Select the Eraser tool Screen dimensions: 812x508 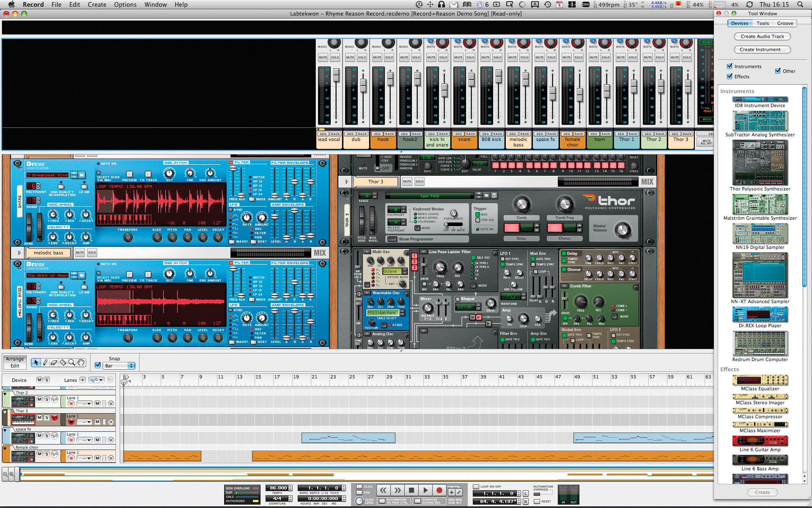click(54, 362)
